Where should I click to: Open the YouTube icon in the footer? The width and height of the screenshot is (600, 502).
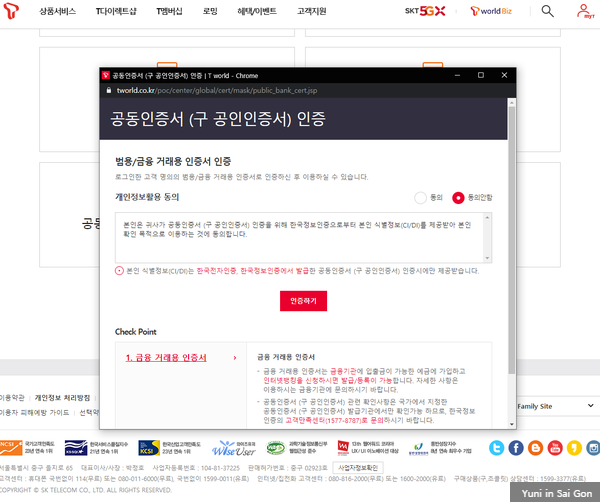[555, 448]
